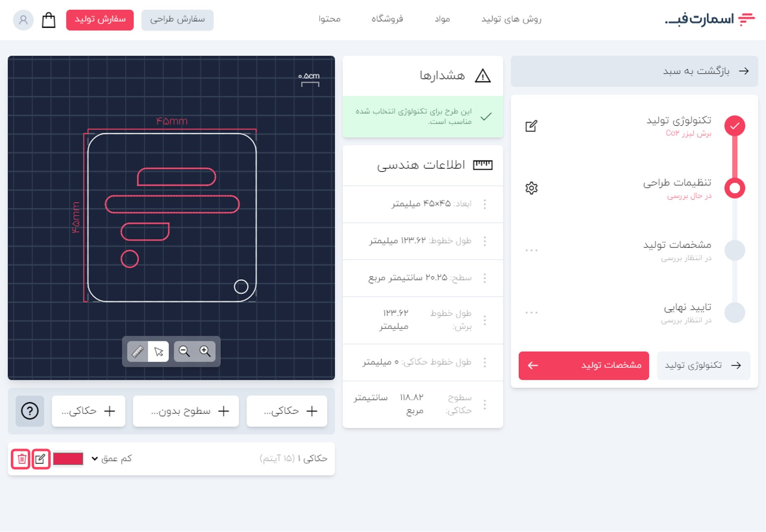Click the ruler icon beside اطلاعات هندسی
The width and height of the screenshot is (766, 532).
pyautogui.click(x=483, y=165)
